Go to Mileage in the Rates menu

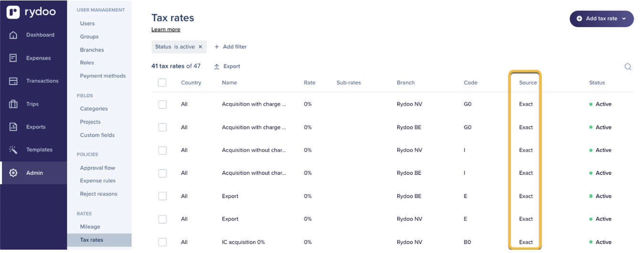(x=90, y=227)
